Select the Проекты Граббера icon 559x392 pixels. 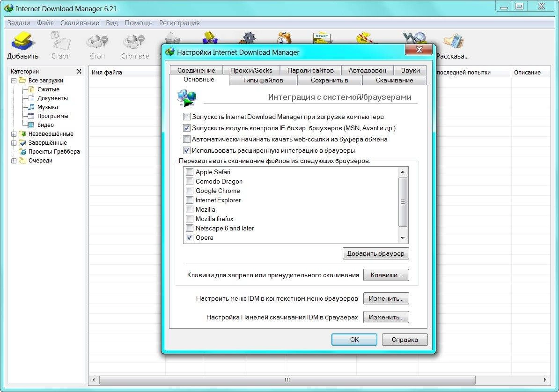(x=22, y=152)
